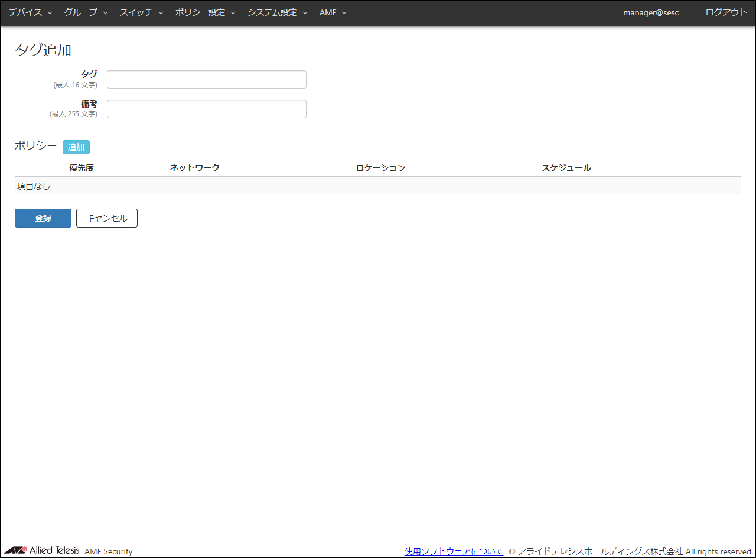The width and height of the screenshot is (756, 558).
Task: Click the スケジュール column header
Action: coord(566,168)
